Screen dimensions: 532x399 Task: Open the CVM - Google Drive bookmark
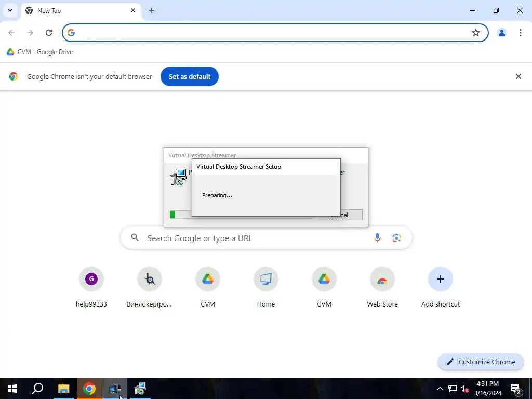click(39, 52)
